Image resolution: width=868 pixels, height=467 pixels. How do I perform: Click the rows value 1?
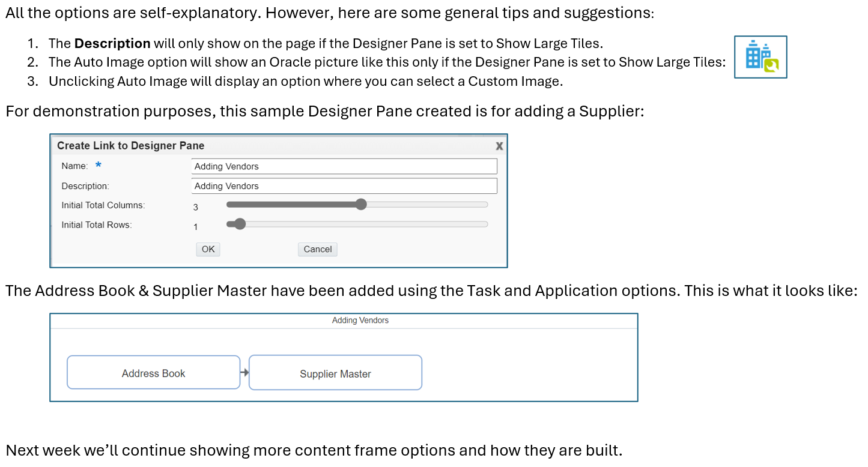196,227
